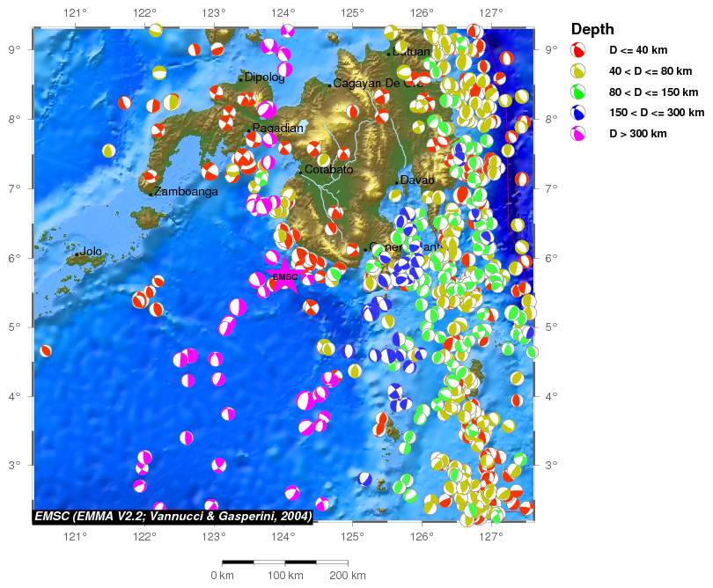Click the Cotabato city label

pyautogui.click(x=328, y=170)
